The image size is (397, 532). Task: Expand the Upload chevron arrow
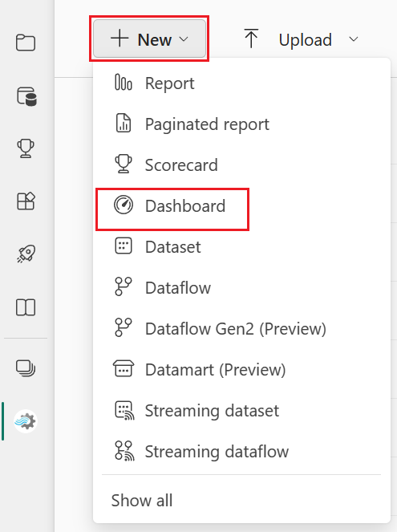coord(354,39)
